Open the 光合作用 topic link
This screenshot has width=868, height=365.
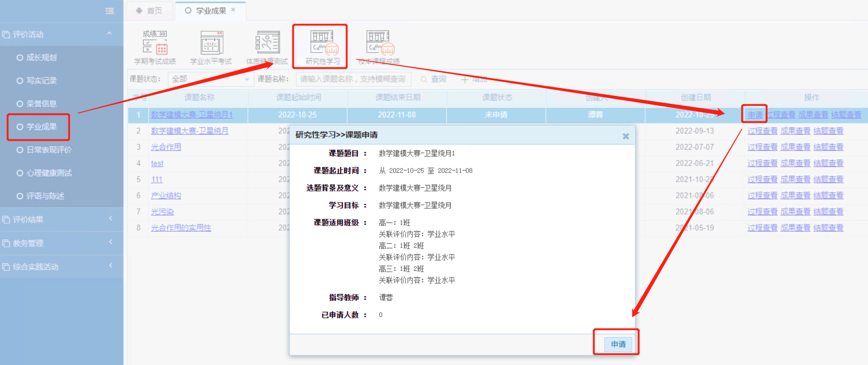pyautogui.click(x=166, y=147)
